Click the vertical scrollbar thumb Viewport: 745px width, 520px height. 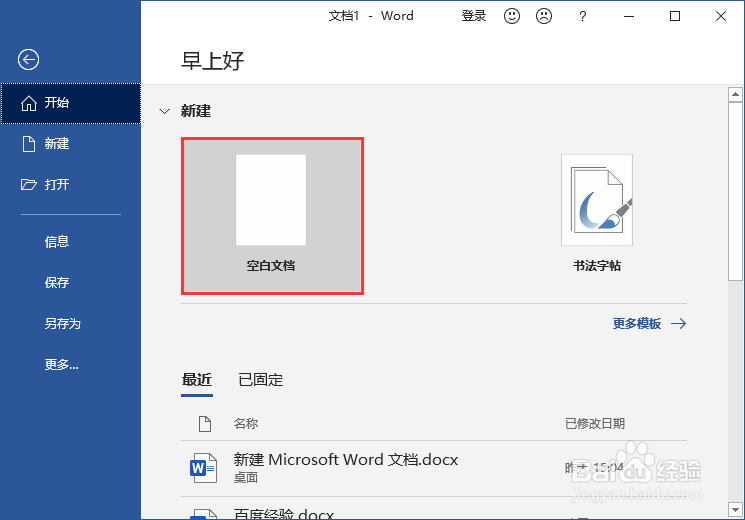coord(735,192)
